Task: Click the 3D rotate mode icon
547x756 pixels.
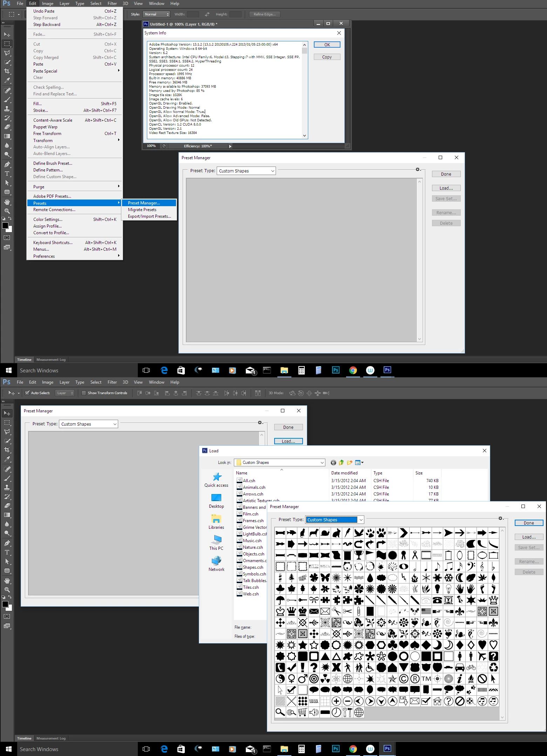Action: click(292, 393)
